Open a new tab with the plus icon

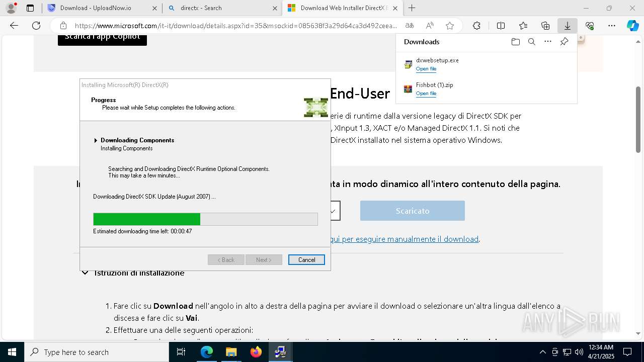[412, 8]
